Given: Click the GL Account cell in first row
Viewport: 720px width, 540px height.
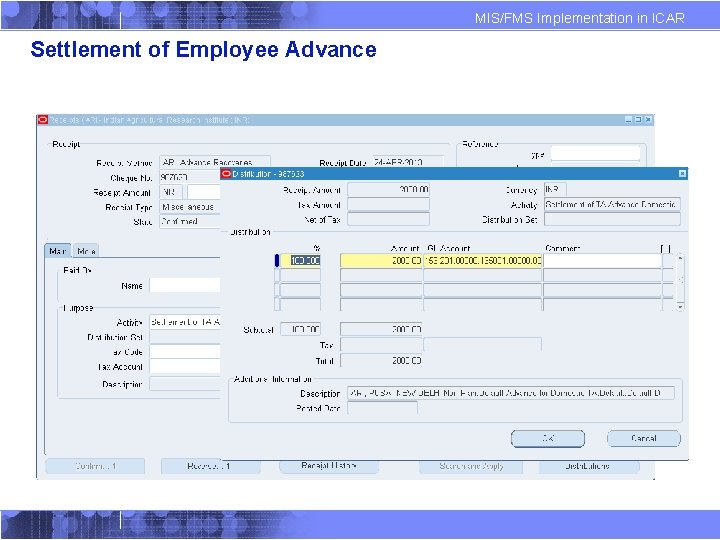Looking at the screenshot, I should [x=483, y=261].
